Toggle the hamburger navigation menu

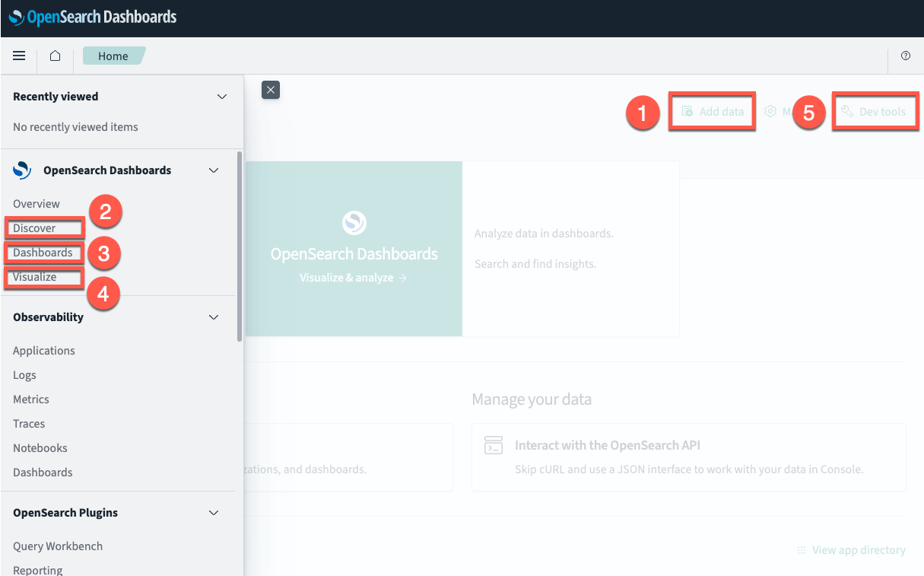coord(19,56)
